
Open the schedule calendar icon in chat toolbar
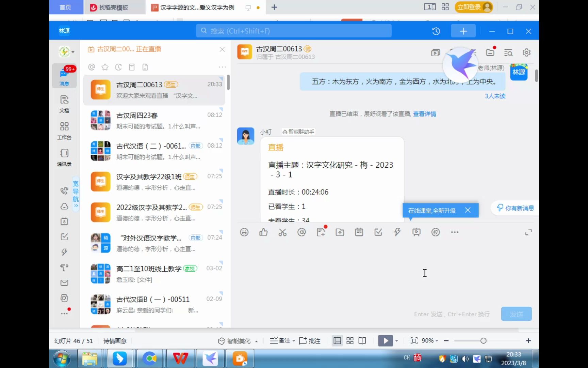[359, 232]
